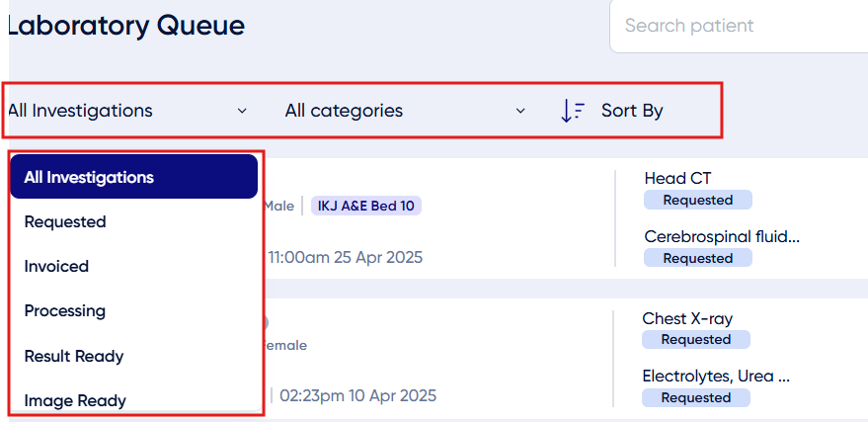The image size is (868, 422).
Task: Click the IKJ A&E Bed 10 tag
Action: click(366, 206)
